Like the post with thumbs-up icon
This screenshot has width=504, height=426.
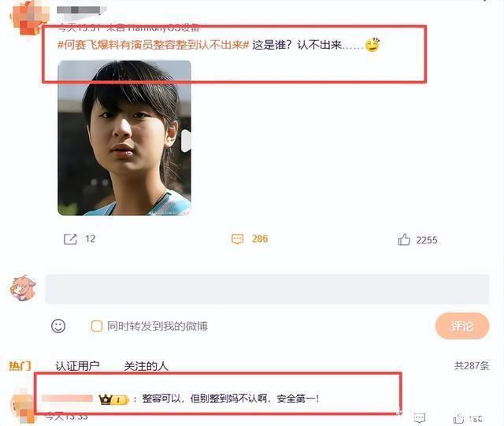[x=404, y=239]
